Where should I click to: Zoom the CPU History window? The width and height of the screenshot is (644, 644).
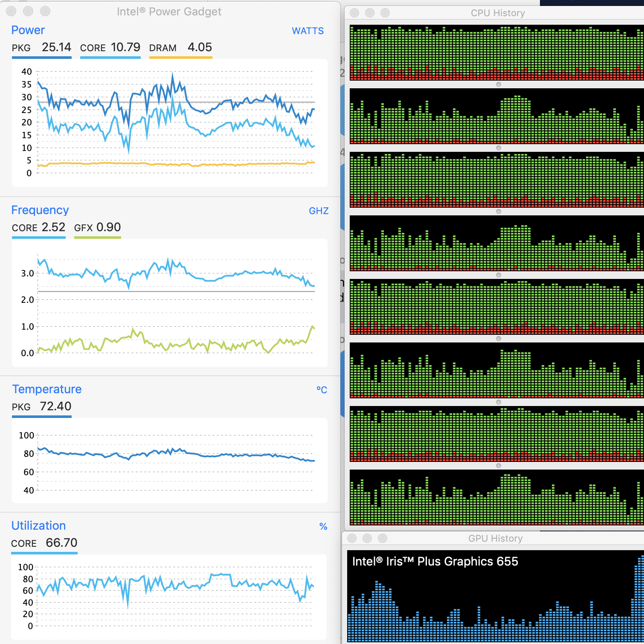(385, 13)
